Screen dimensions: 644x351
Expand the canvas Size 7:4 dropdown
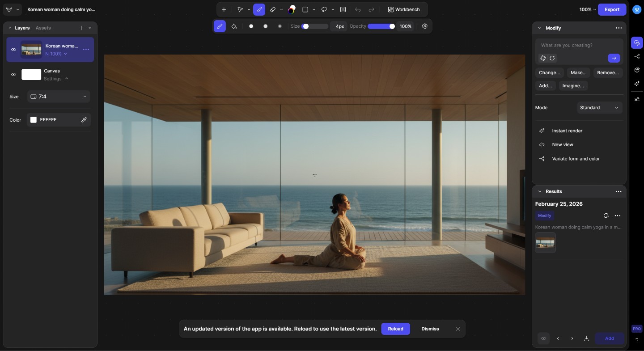58,97
